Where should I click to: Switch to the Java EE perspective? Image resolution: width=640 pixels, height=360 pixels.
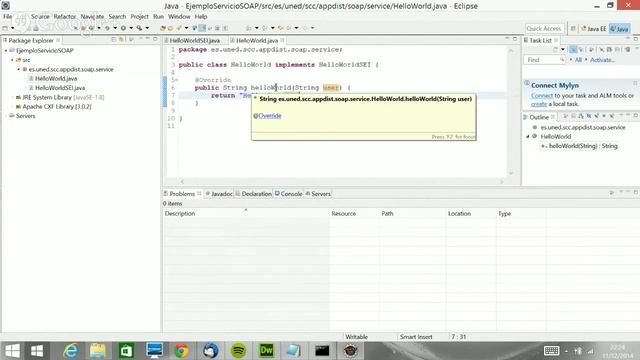pos(593,29)
